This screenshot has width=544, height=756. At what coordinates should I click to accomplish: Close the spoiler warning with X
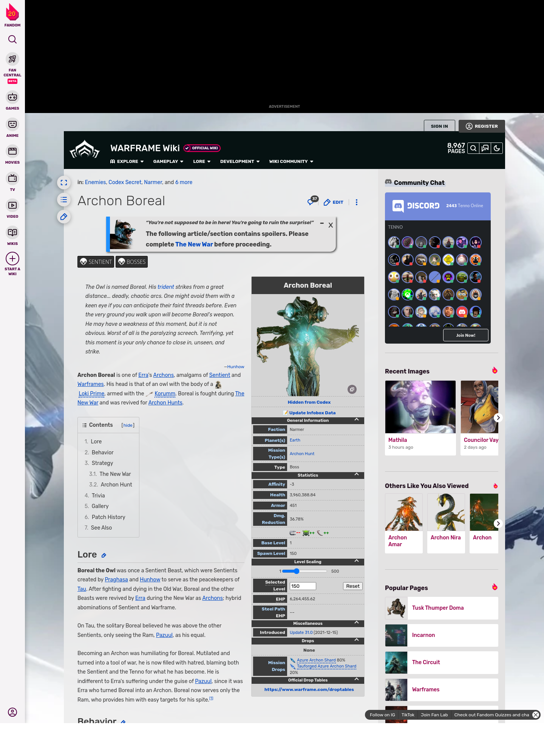331,225
